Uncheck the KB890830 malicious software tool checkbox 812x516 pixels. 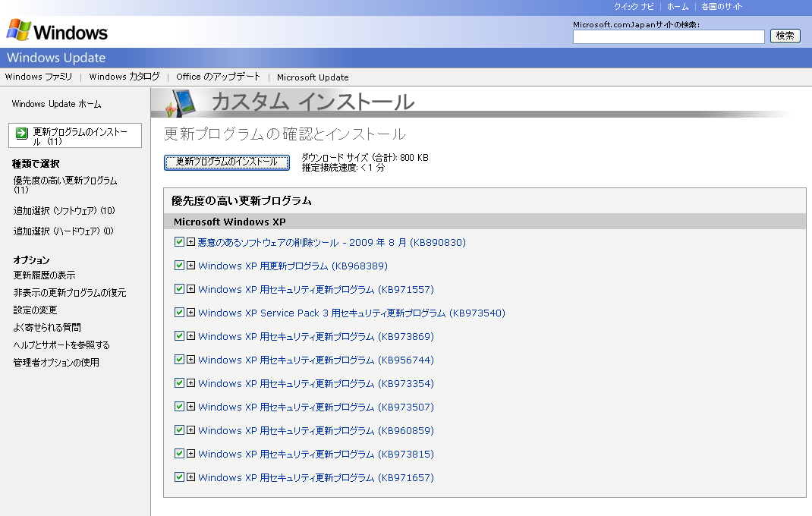tap(179, 241)
